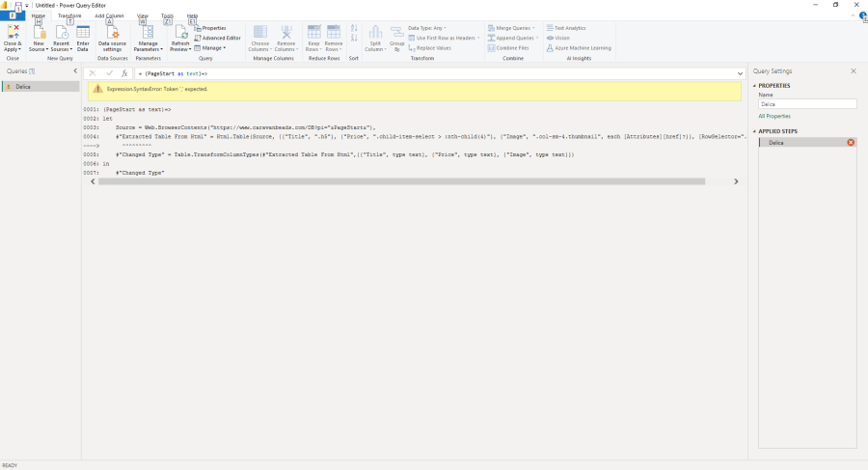Open the Data Type: Any dropdown
This screenshot has height=470, width=868.
point(427,28)
